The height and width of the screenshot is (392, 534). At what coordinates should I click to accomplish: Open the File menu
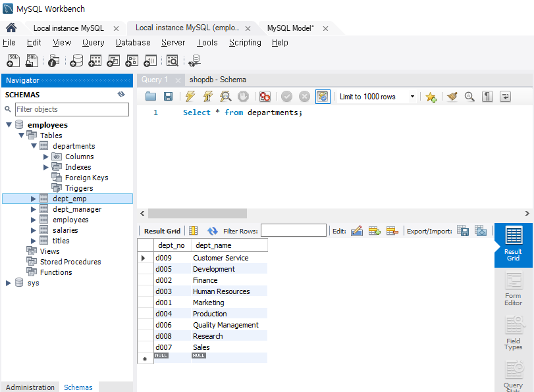(x=9, y=43)
